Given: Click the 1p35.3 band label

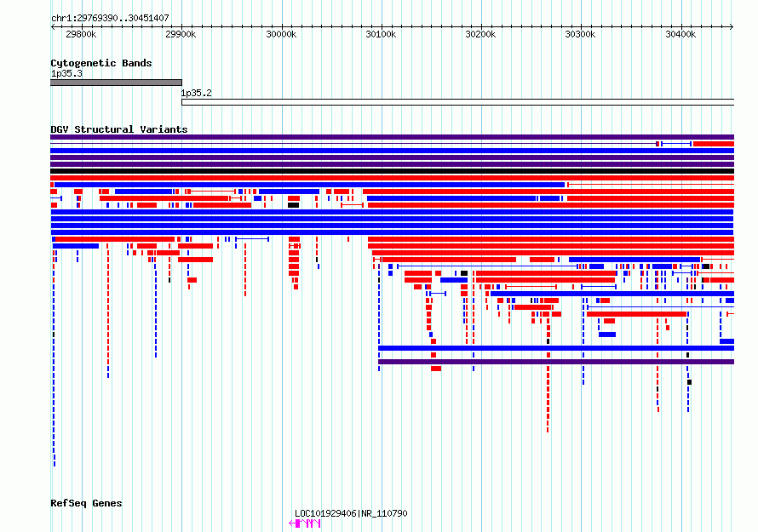Looking at the screenshot, I should [x=66, y=73].
